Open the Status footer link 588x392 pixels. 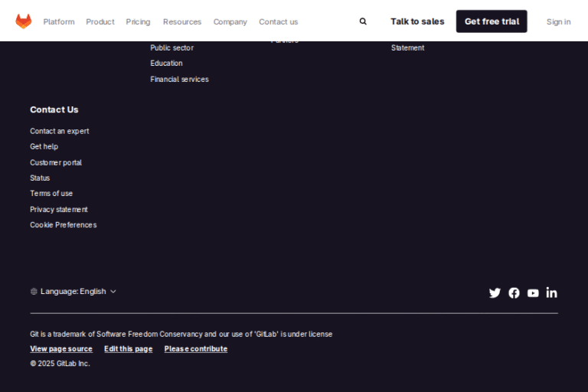pyautogui.click(x=40, y=178)
